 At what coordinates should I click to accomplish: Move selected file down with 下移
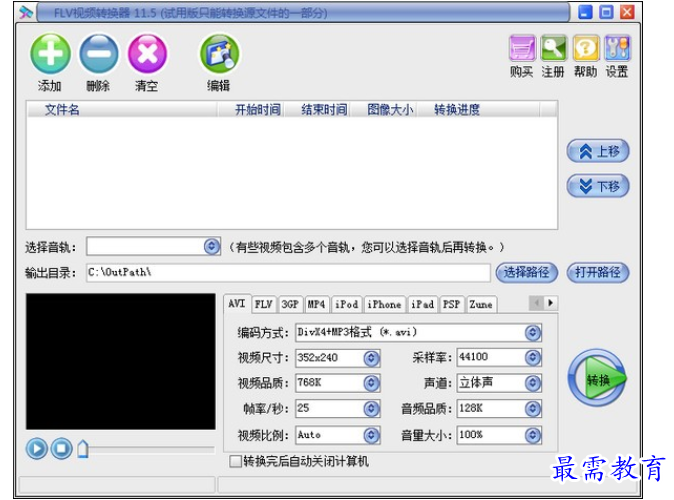click(598, 186)
